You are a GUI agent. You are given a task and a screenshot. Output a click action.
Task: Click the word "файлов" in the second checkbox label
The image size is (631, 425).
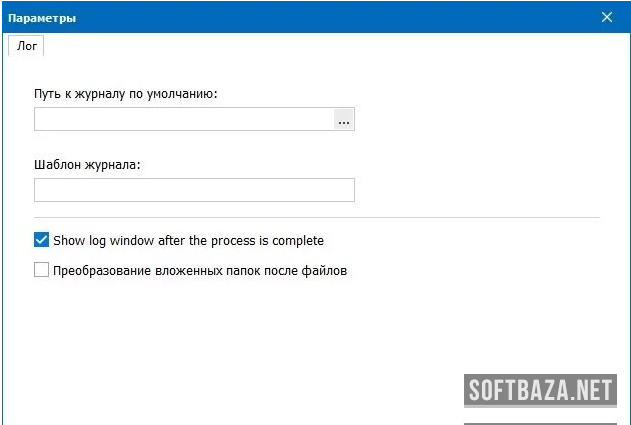click(326, 271)
